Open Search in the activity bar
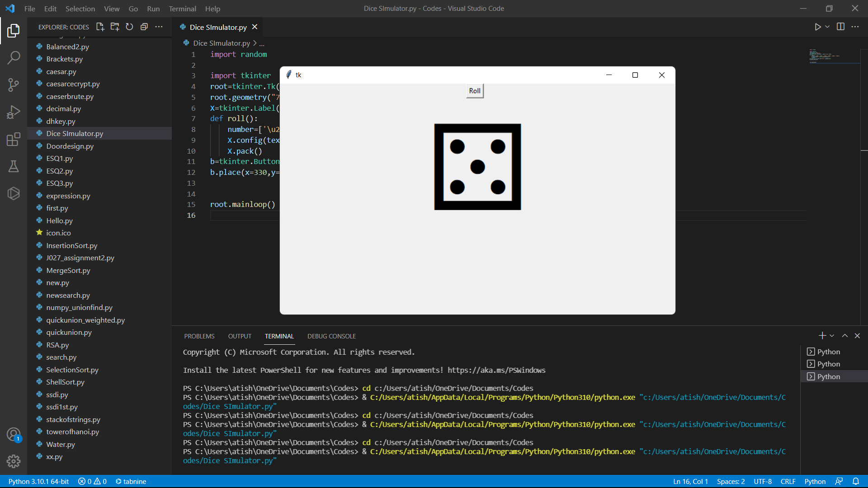Screen dimensions: 868x488 (14, 58)
